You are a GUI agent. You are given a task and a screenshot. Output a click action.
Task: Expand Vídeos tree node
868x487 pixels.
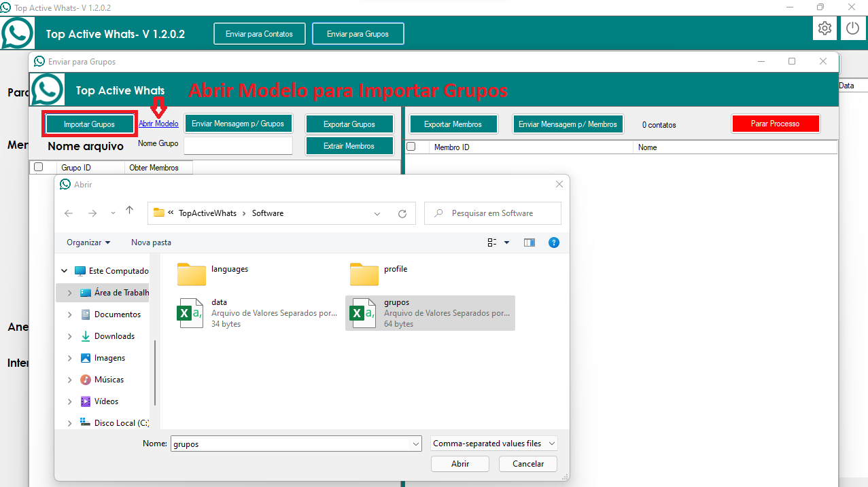69,401
